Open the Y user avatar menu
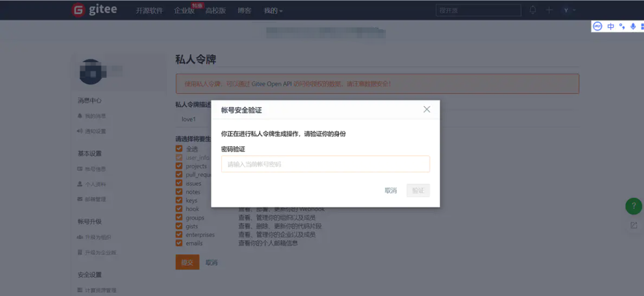 [568, 10]
